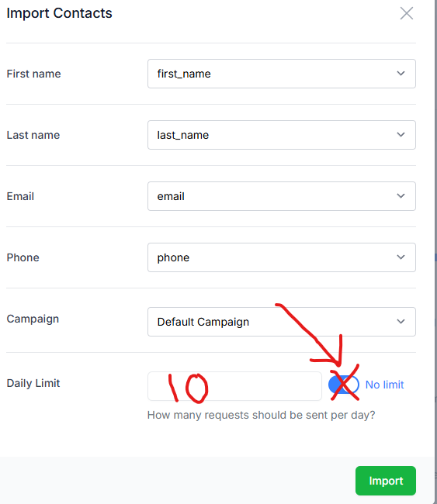Close the Import Contacts dialog

tap(407, 13)
